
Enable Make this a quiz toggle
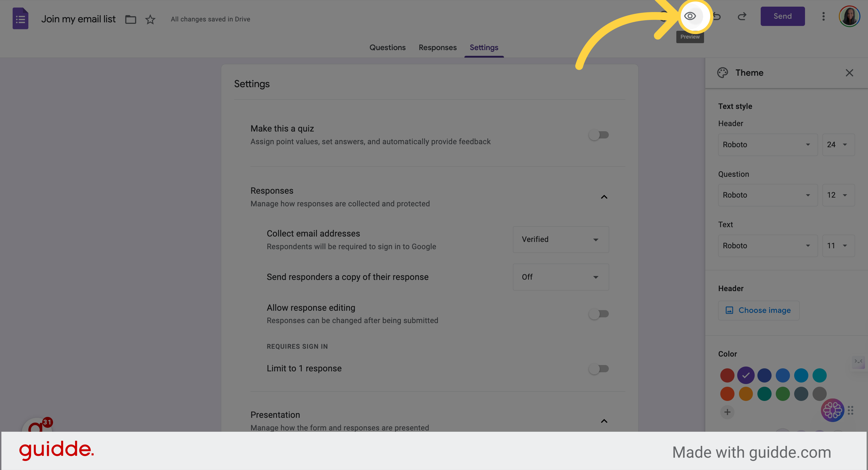click(x=599, y=135)
